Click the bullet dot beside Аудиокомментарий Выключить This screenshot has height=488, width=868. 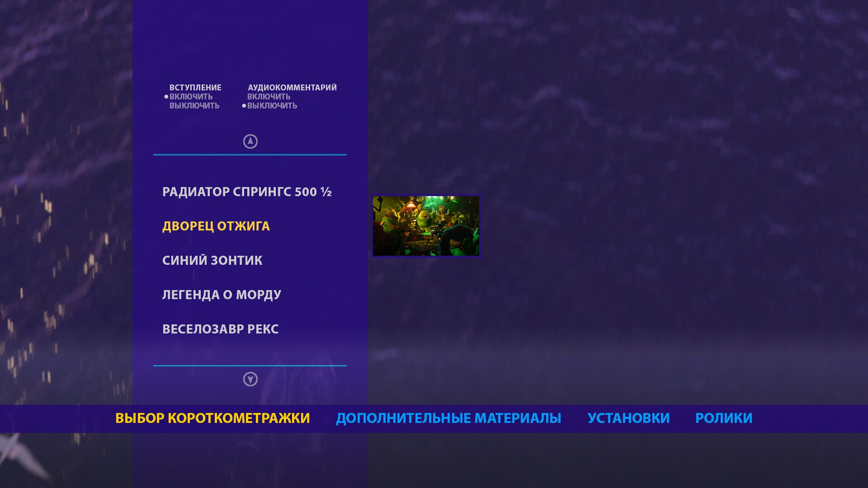pyautogui.click(x=244, y=106)
